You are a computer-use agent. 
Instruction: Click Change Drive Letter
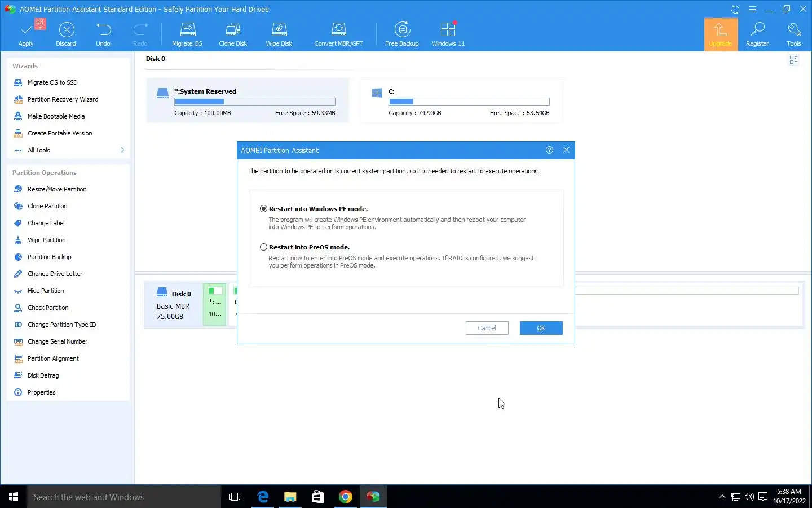tap(55, 274)
